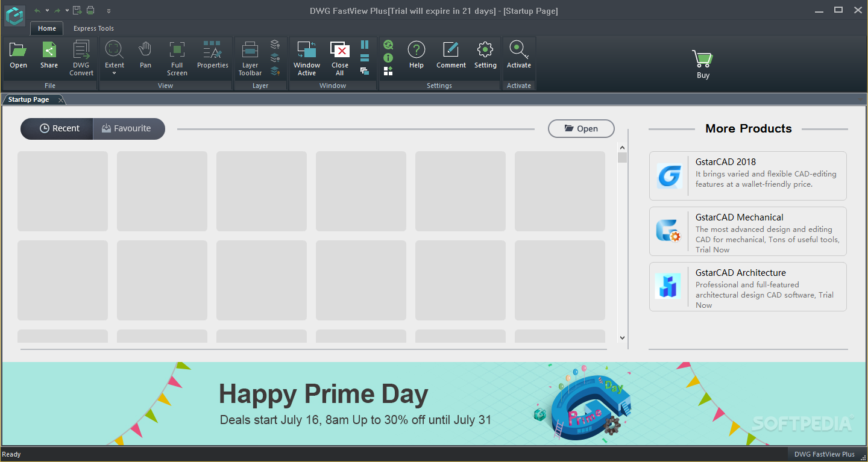Expand the Extent dropdown arrow
The height and width of the screenshot is (462, 868).
click(x=115, y=73)
